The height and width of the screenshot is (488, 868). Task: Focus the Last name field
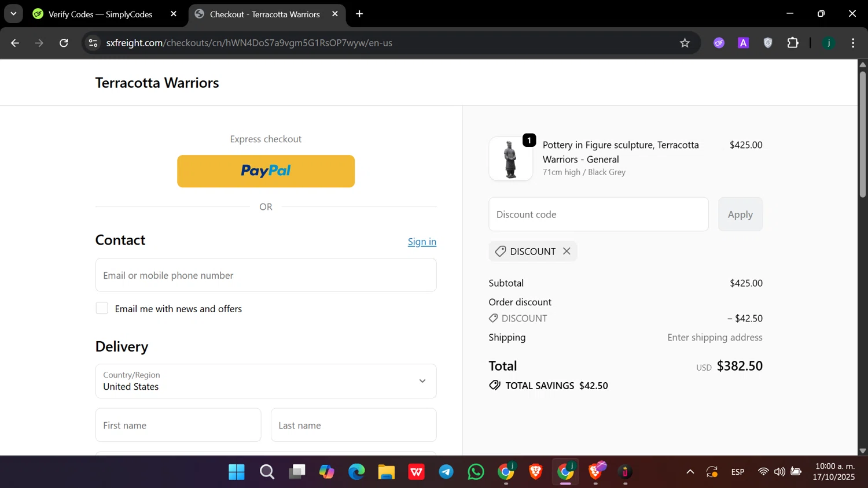[354, 425]
